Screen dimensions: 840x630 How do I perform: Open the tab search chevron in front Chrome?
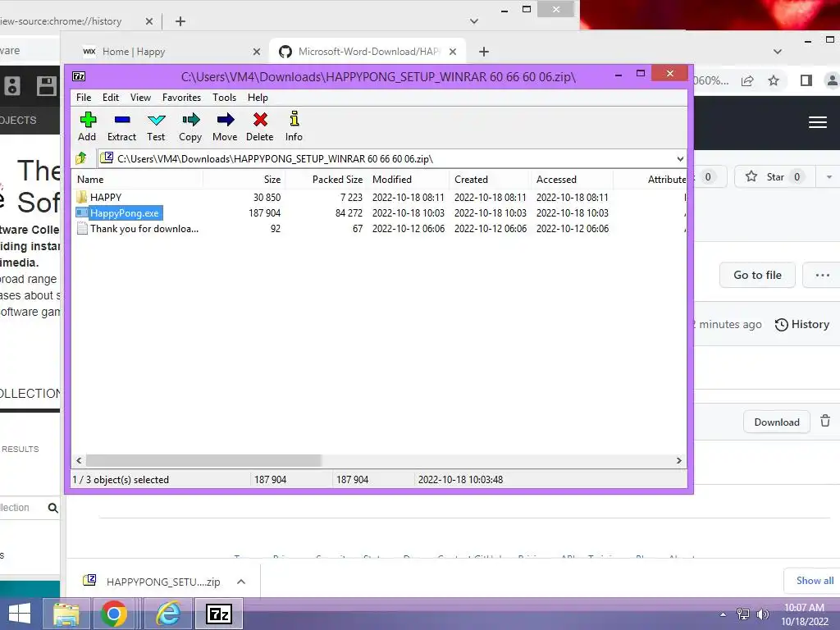[x=778, y=52]
